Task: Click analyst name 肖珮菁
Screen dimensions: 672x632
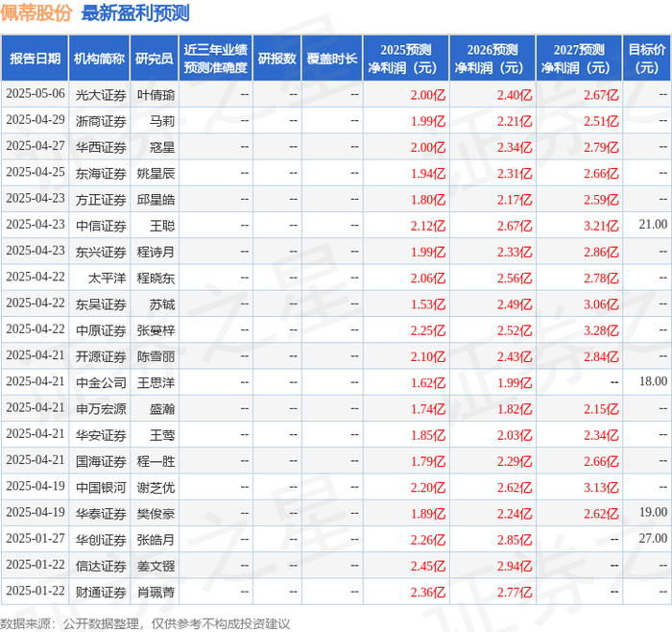Action: [156, 592]
